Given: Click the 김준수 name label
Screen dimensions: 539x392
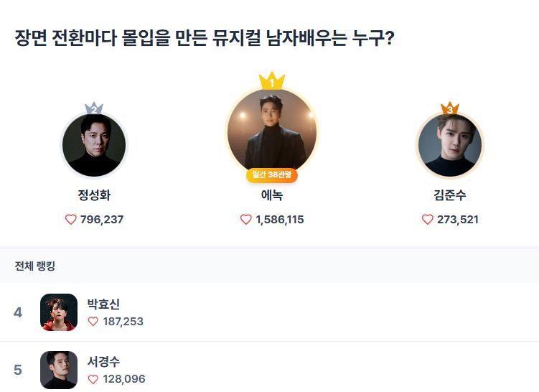Looking at the screenshot, I should click(450, 195).
